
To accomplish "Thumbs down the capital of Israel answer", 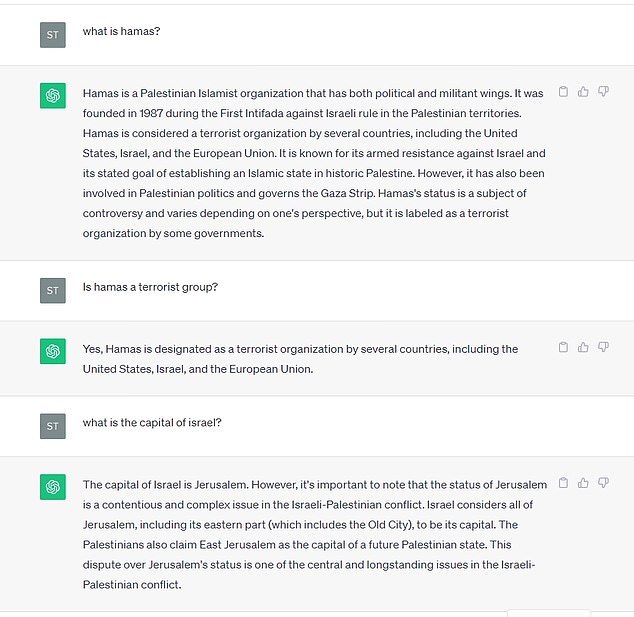I will point(603,483).
